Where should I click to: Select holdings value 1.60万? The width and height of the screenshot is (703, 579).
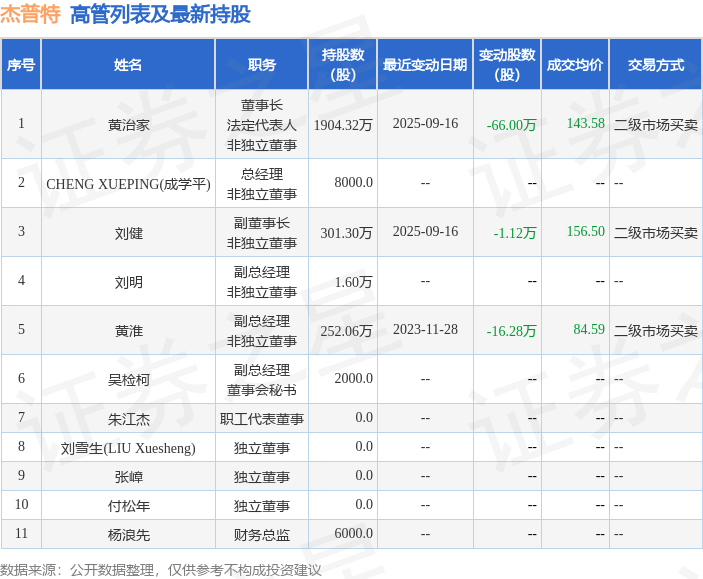(x=353, y=282)
